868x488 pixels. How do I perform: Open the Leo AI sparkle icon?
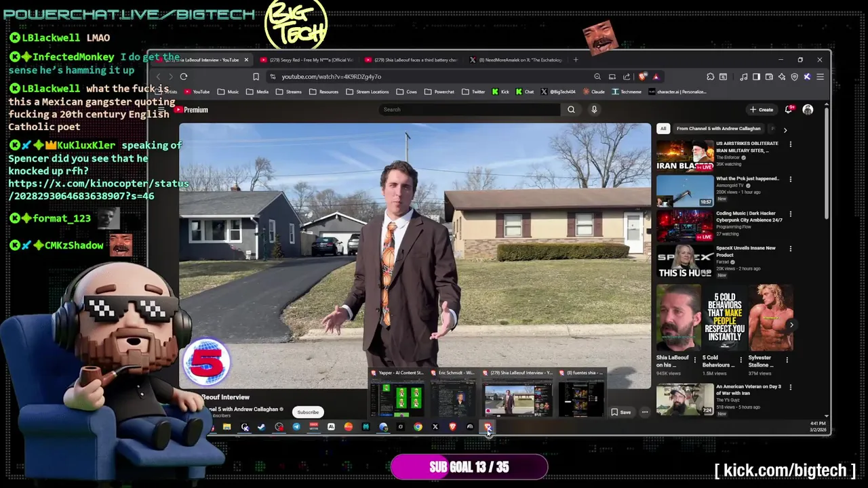pyautogui.click(x=782, y=77)
